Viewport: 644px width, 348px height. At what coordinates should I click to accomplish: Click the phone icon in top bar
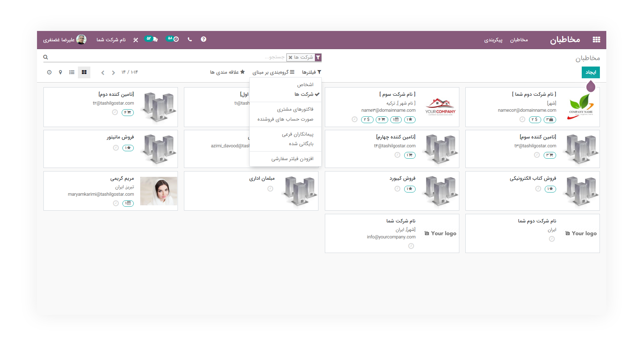pyautogui.click(x=190, y=39)
